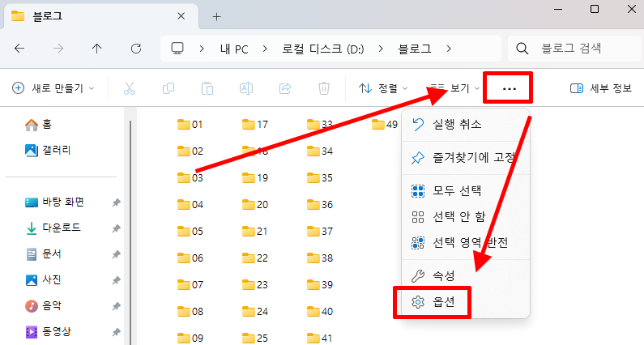This screenshot has width=644, height=345.
Task: Click the Delete trash icon
Action: click(x=324, y=88)
